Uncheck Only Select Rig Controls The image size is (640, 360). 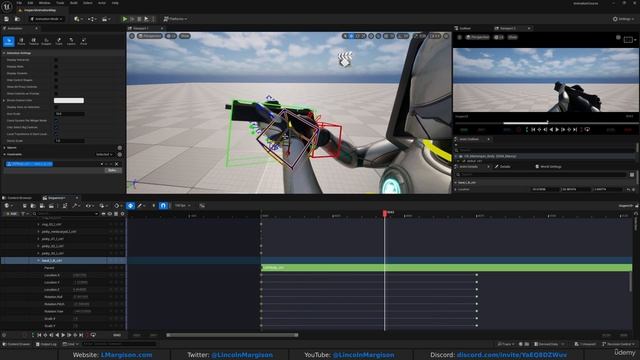pos(56,127)
